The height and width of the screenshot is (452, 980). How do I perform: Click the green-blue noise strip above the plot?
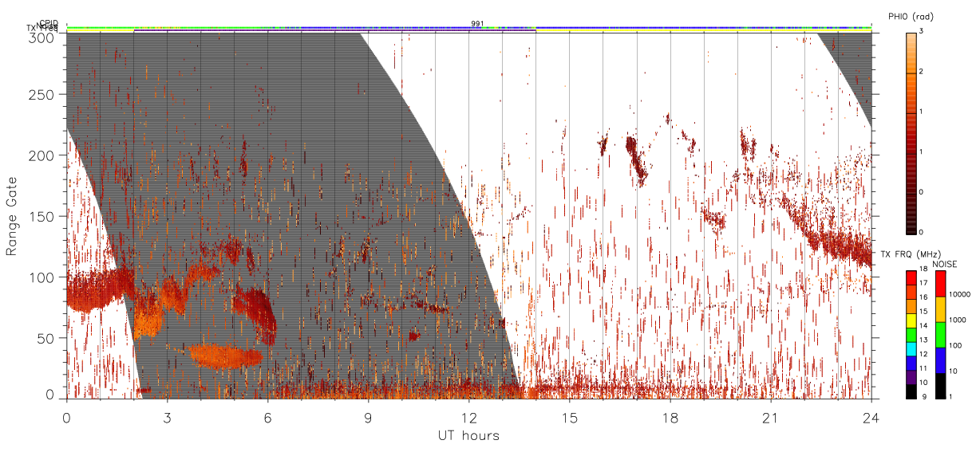(x=468, y=27)
